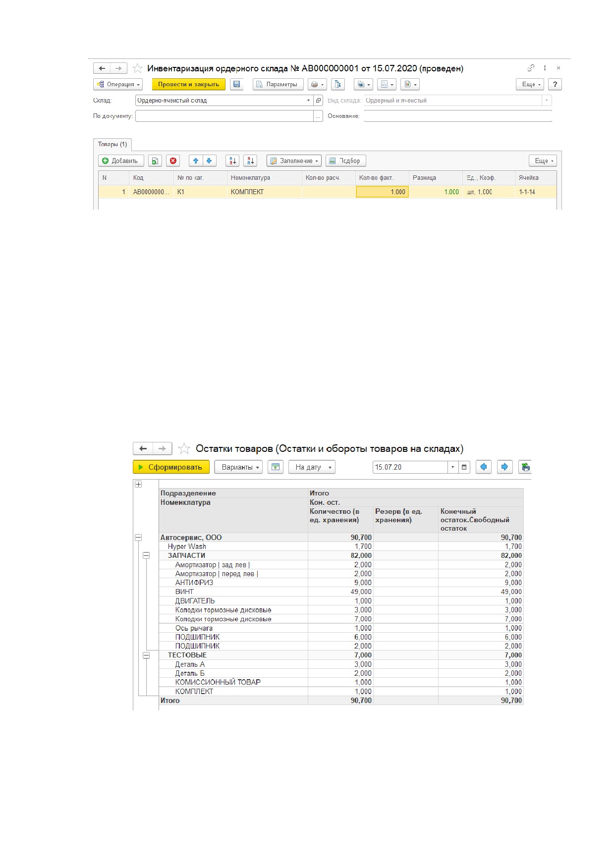The height and width of the screenshot is (868, 614).
Task: Move the row up with blue arrow
Action: point(196,161)
